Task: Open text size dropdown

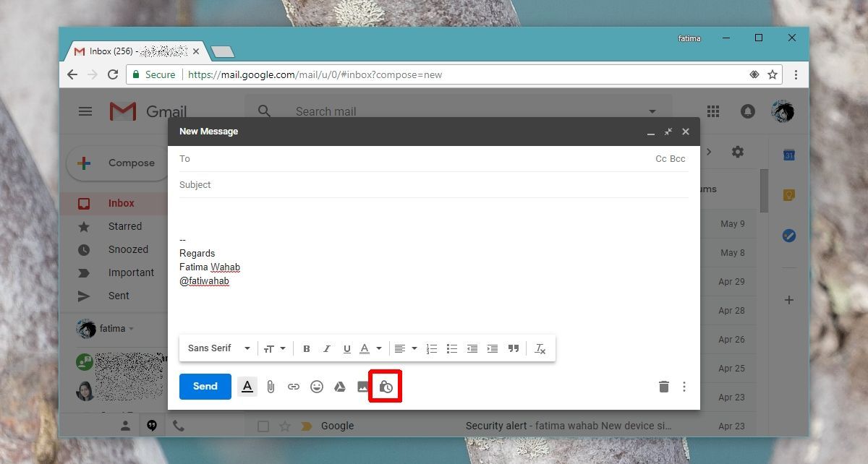Action: [x=274, y=348]
